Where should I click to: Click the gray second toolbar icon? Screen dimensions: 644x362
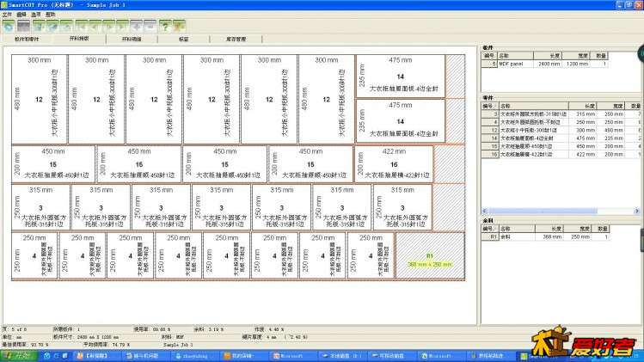pos(23,27)
